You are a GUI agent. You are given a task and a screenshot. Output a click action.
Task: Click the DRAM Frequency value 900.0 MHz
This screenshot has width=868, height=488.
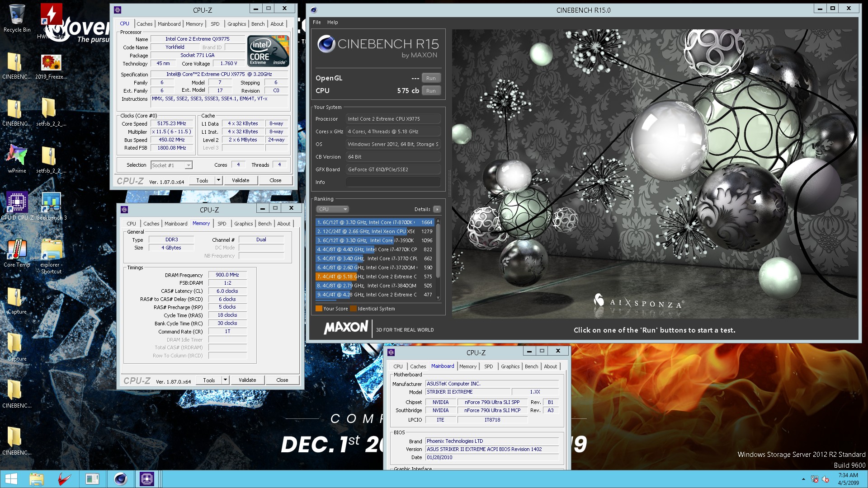click(x=227, y=275)
